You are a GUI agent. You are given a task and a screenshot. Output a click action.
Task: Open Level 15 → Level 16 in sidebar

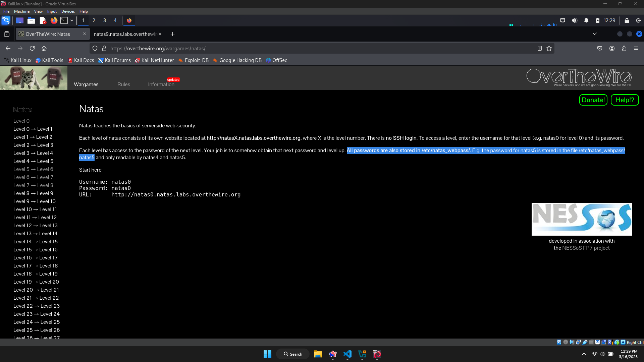(x=36, y=250)
